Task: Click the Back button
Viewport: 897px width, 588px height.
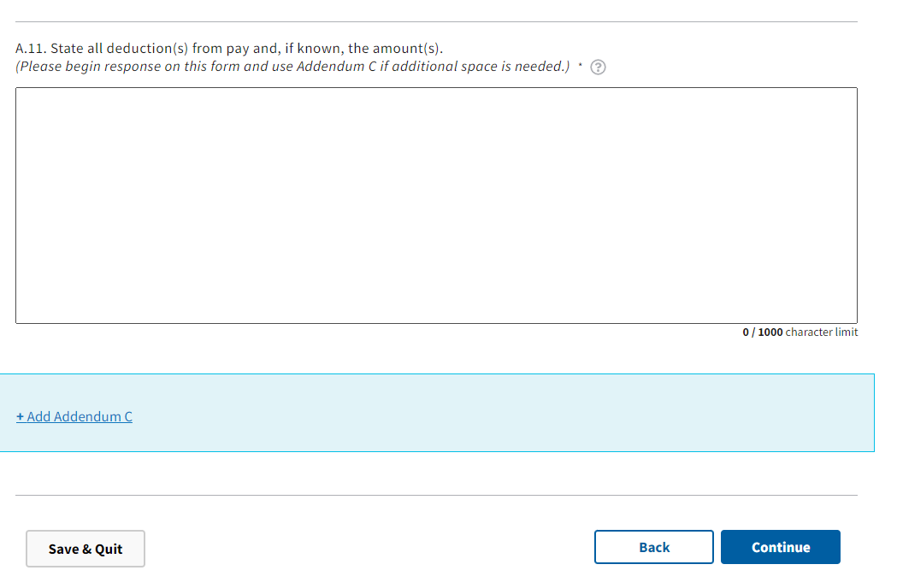Action: point(653,547)
